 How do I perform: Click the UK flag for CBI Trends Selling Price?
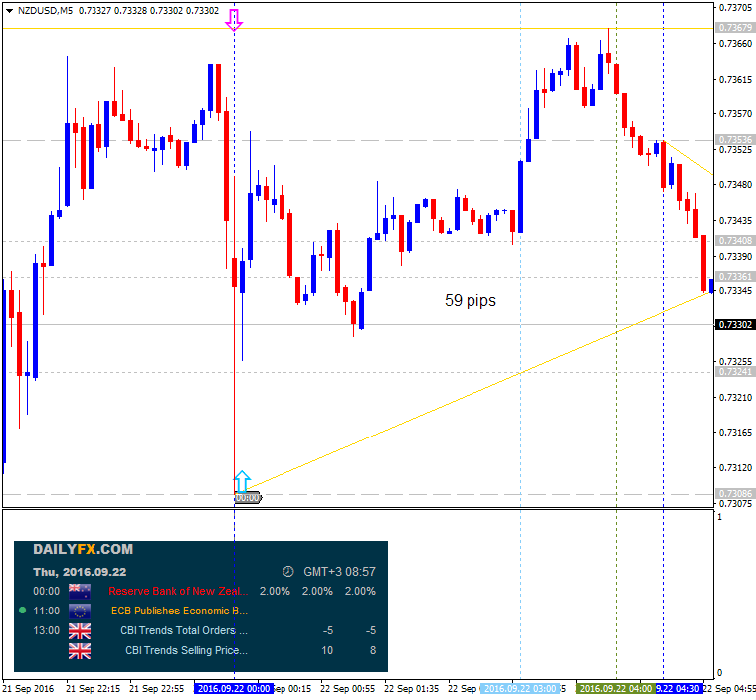[x=80, y=651]
